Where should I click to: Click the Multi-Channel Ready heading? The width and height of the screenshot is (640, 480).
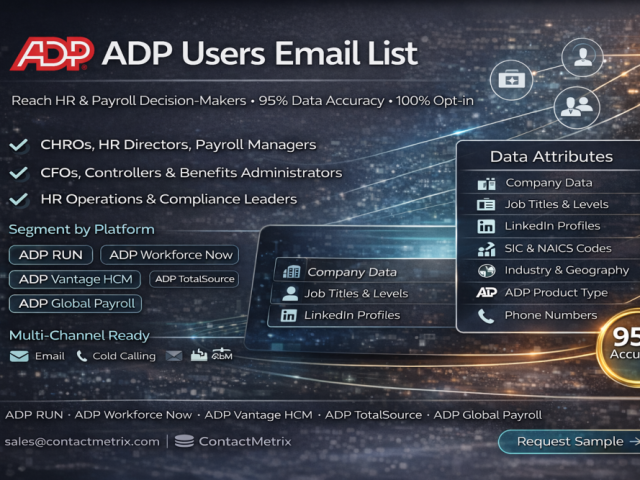tap(79, 336)
